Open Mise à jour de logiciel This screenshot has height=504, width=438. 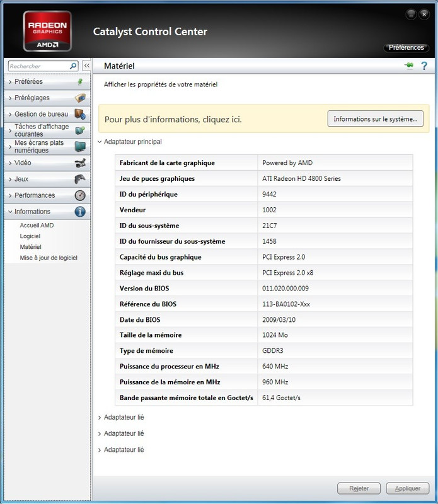click(49, 258)
